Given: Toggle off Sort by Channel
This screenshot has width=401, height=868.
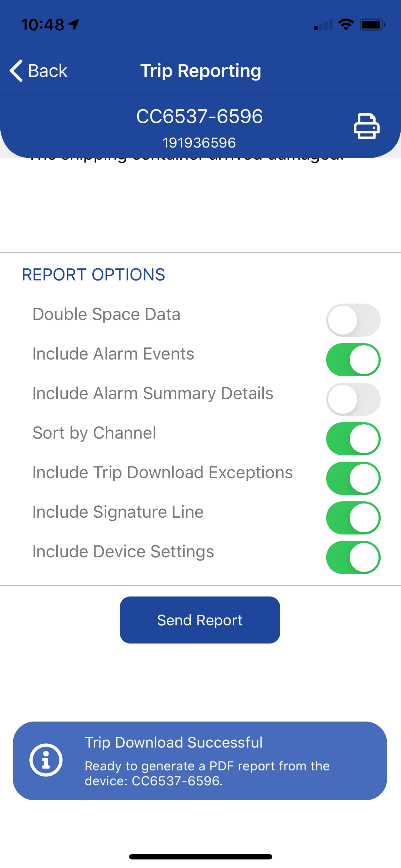Looking at the screenshot, I should tap(353, 439).
